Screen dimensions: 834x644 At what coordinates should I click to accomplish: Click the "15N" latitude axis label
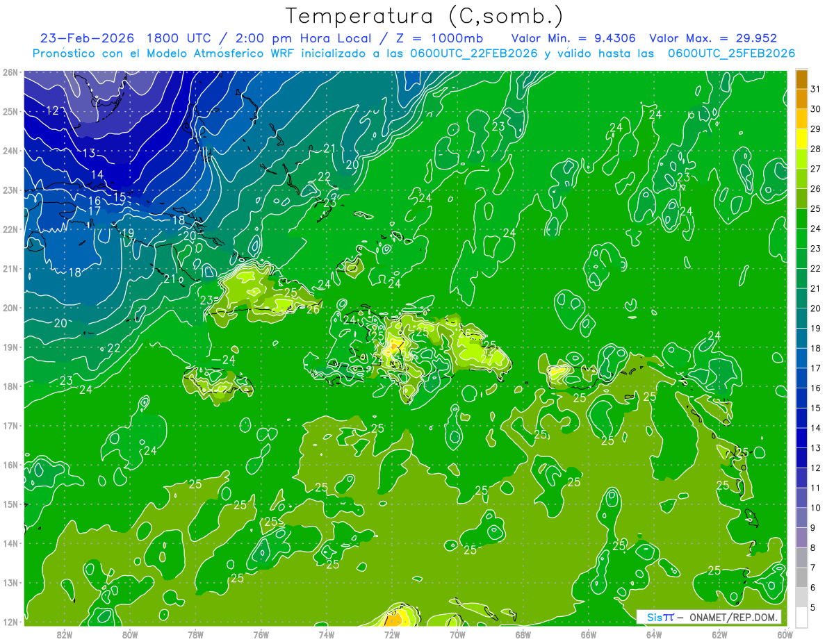tap(10, 504)
